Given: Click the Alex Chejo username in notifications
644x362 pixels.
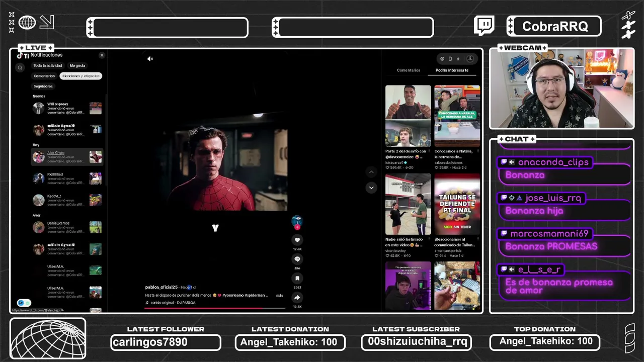Looking at the screenshot, I should [x=56, y=153].
